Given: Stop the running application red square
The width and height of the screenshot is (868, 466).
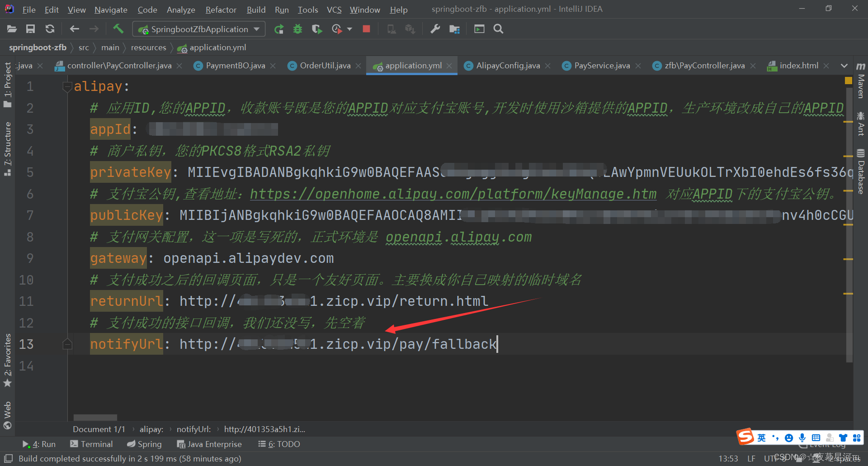Looking at the screenshot, I should click(x=367, y=29).
